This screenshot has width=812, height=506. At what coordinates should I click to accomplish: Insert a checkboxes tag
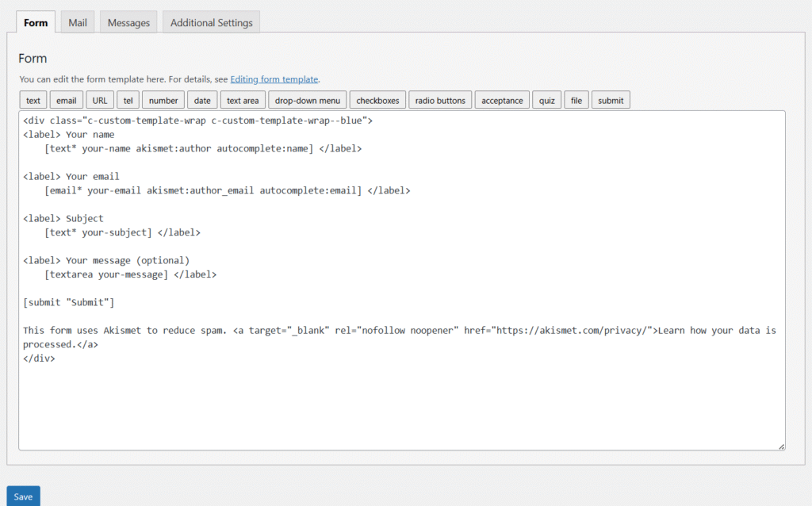point(377,101)
